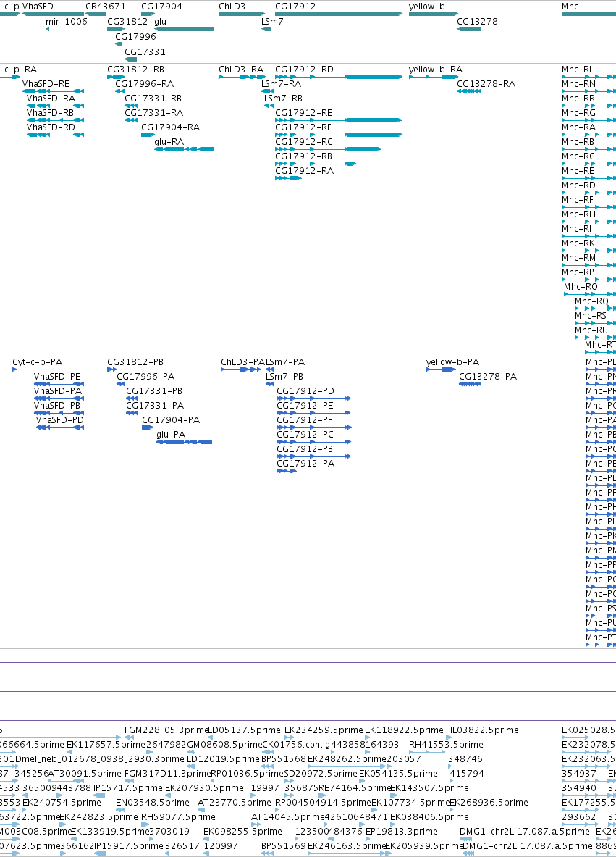Click protein CG31812-PB
This screenshot has width=616, height=857.
pyautogui.click(x=112, y=369)
